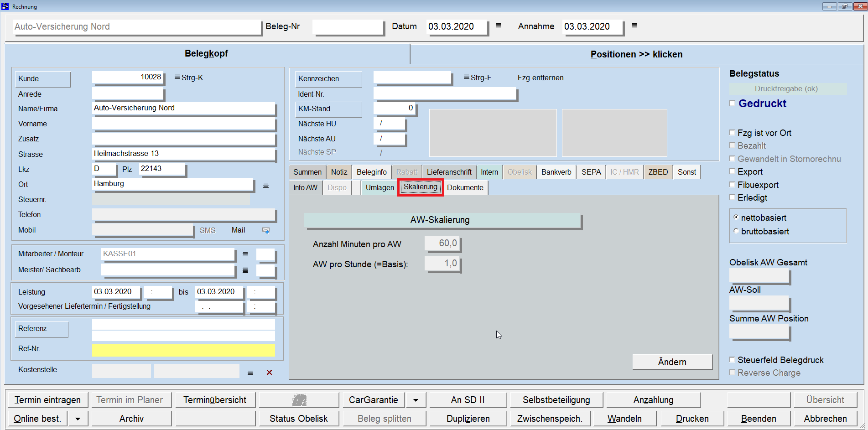
Task: Tick the Export checkbox
Action: [733, 171]
